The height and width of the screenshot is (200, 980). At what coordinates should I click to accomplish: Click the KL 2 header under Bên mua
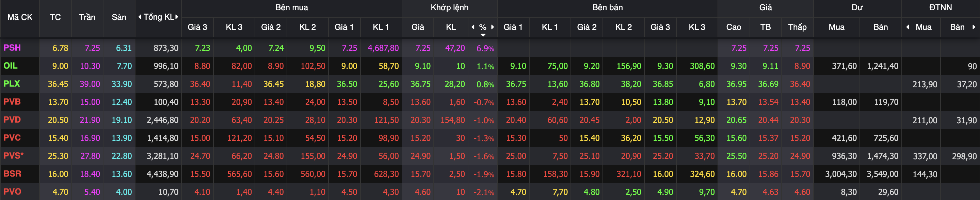click(308, 27)
